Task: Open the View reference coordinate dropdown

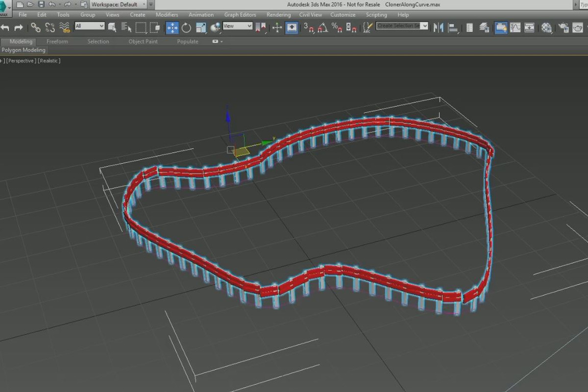Action: (238, 26)
